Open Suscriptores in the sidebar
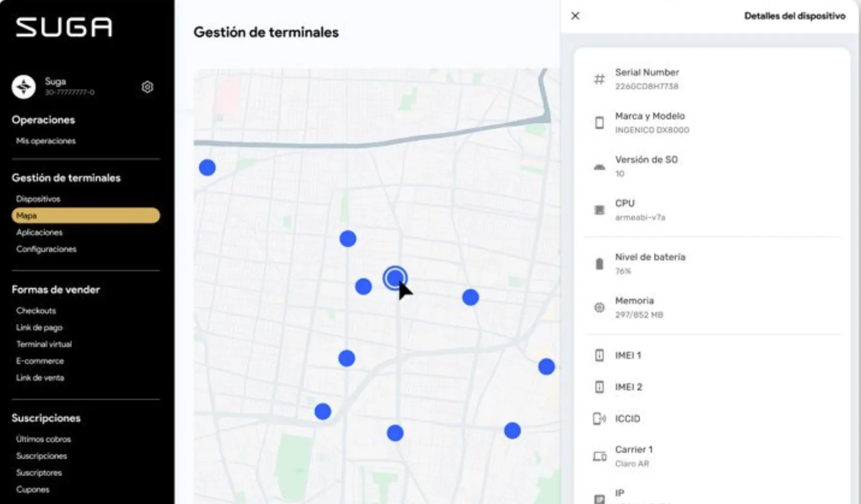 39,473
